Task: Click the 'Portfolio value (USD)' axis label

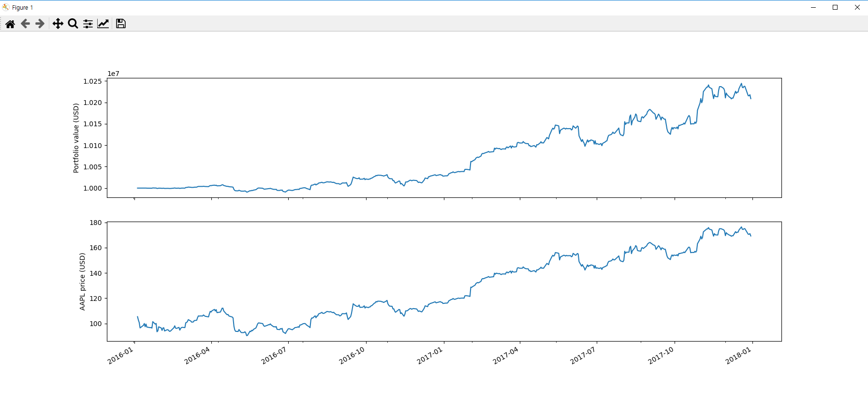Action: pos(76,138)
